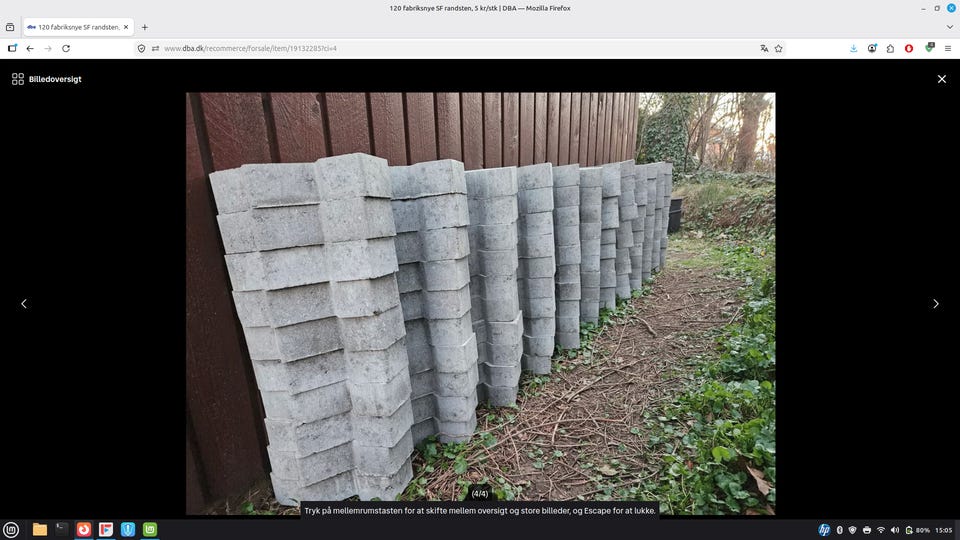Open the Firefox hamburger application menu

pos(948,48)
